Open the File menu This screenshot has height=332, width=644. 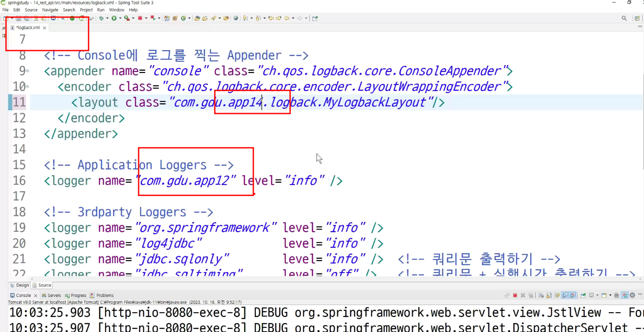point(6,10)
